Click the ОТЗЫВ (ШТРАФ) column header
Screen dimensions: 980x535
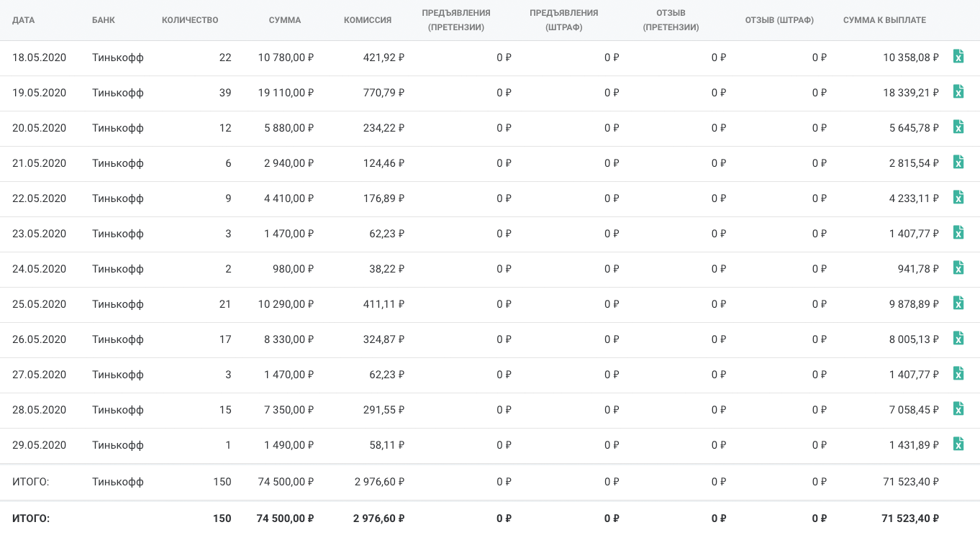pos(779,20)
